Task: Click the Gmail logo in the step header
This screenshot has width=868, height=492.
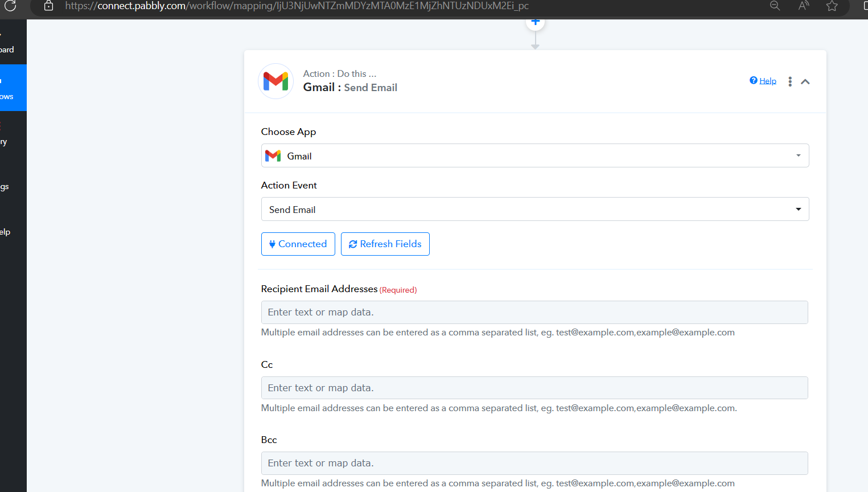Action: 276,81
